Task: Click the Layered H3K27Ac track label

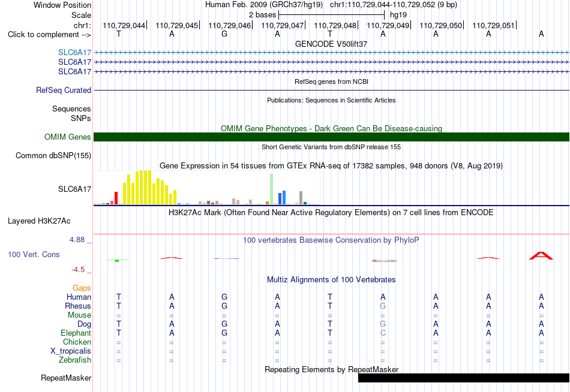Action: 39,221
